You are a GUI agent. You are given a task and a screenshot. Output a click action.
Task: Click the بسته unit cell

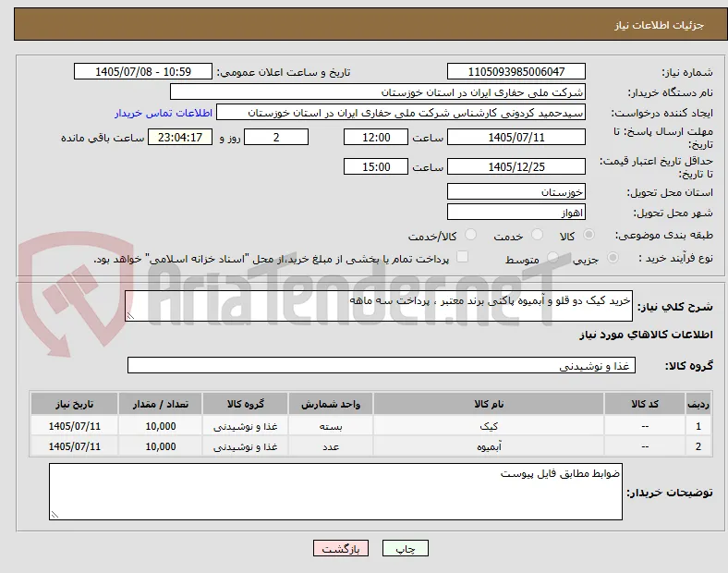tap(331, 426)
